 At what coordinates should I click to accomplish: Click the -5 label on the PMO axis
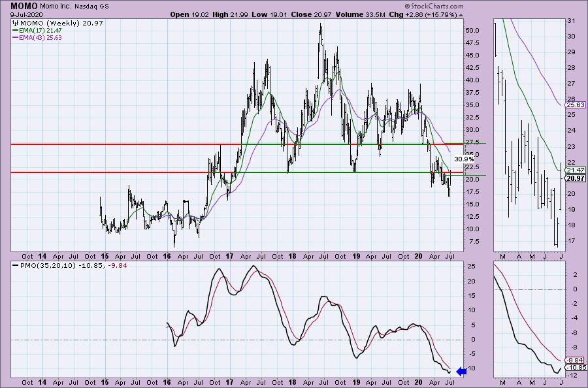[x=472, y=354]
